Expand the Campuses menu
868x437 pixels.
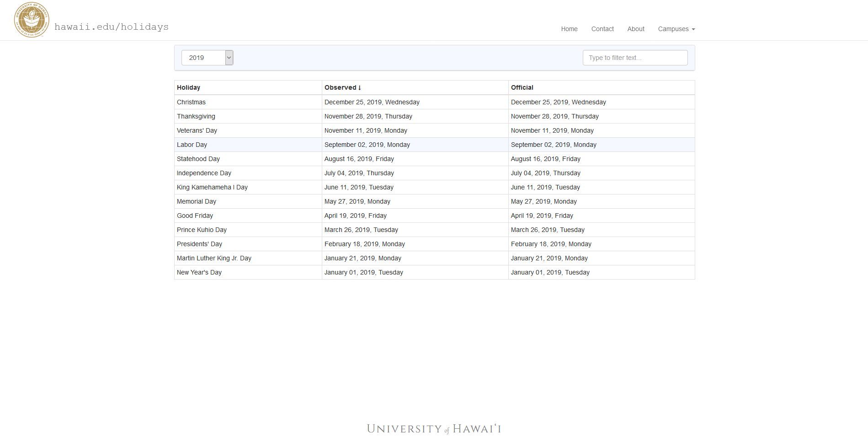click(676, 29)
